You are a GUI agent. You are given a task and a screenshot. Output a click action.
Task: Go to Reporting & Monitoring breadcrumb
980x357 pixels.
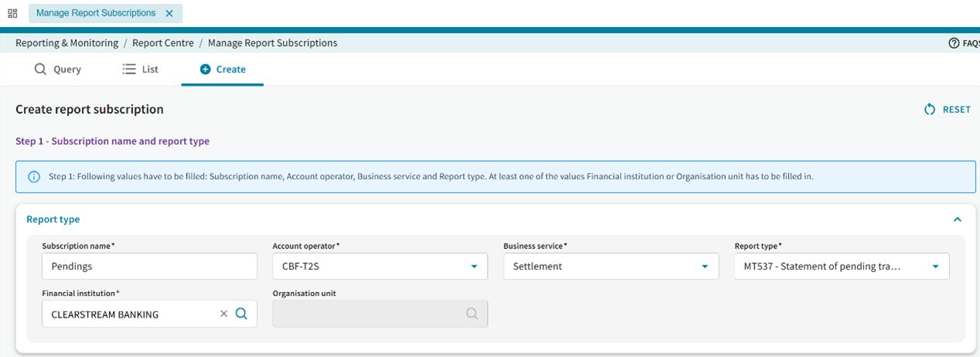tap(66, 43)
